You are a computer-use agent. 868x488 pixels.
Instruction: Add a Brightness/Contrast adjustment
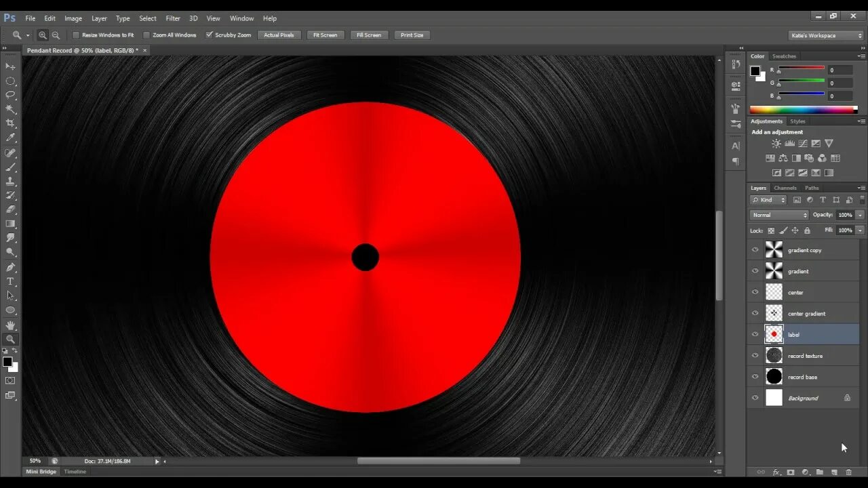point(776,144)
